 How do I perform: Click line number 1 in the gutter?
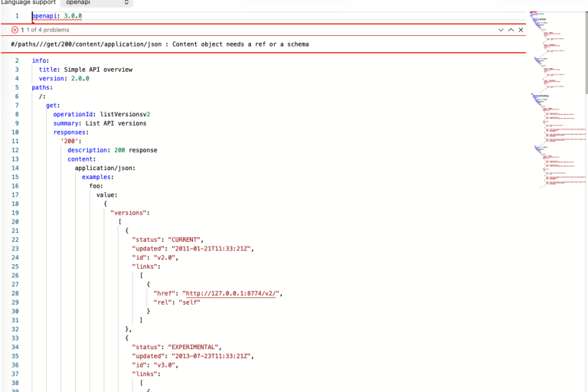click(17, 15)
